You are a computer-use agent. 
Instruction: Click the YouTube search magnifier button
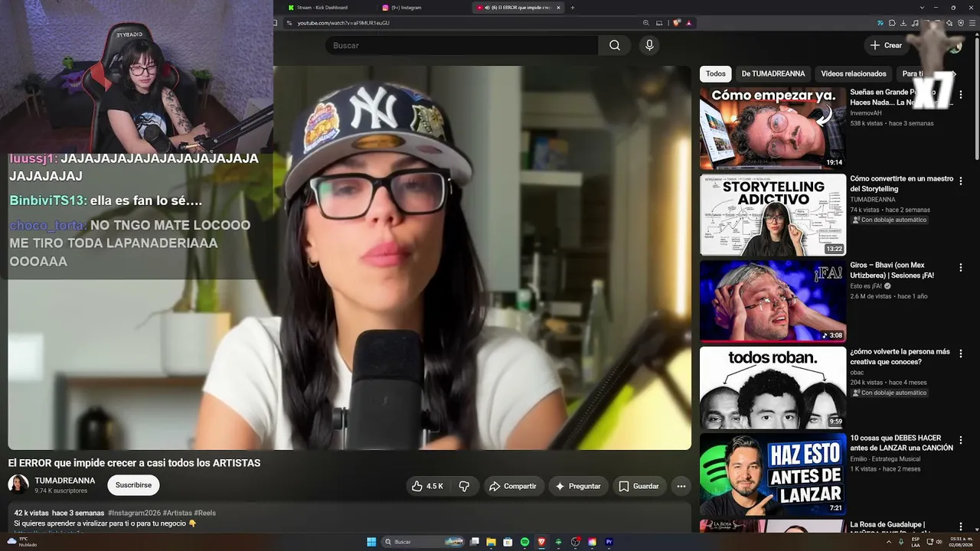click(x=614, y=45)
